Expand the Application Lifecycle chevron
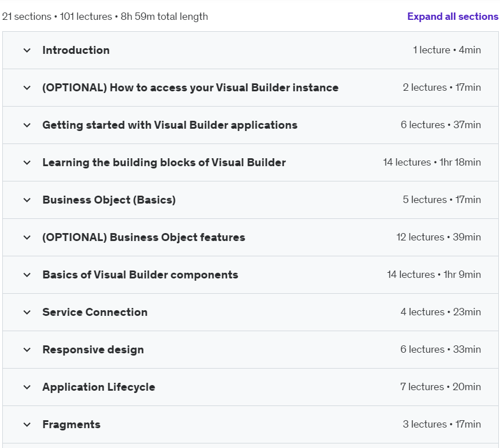The image size is (500, 448). [x=27, y=387]
